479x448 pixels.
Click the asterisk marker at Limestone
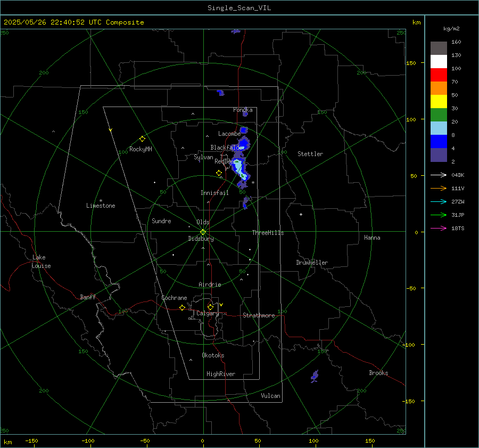101,201
